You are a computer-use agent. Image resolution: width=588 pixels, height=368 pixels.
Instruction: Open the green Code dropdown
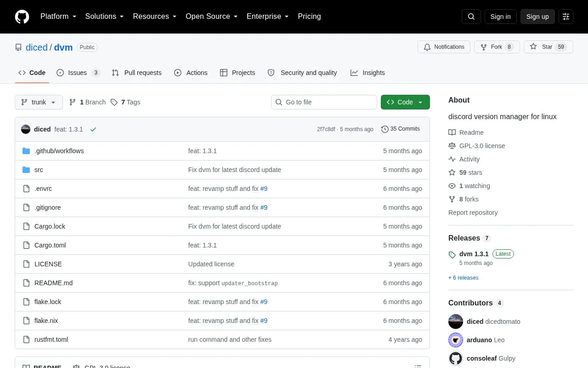coord(405,102)
